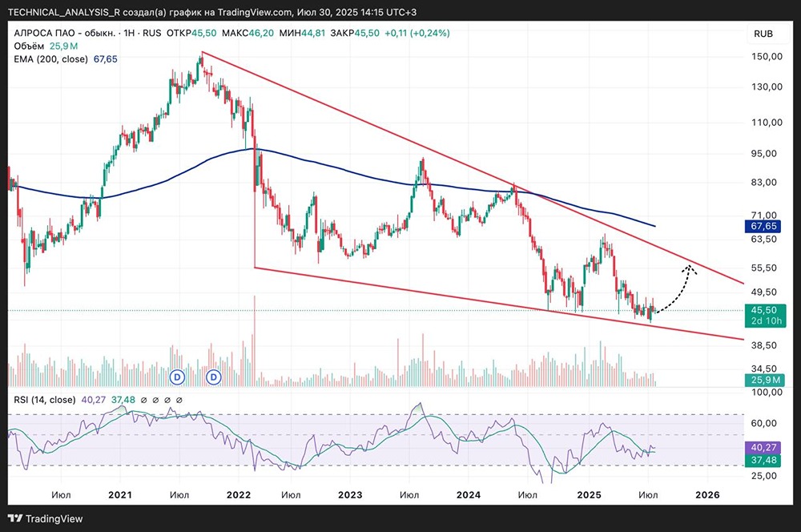This screenshot has height=532, width=801.
Task: Click the 63,50 price scale label
Action: [x=763, y=239]
